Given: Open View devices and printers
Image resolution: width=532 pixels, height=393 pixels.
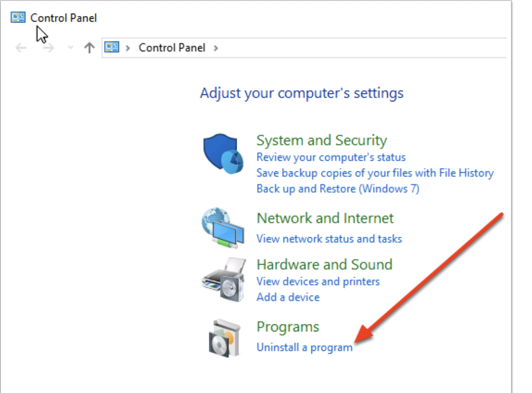Looking at the screenshot, I should (318, 281).
